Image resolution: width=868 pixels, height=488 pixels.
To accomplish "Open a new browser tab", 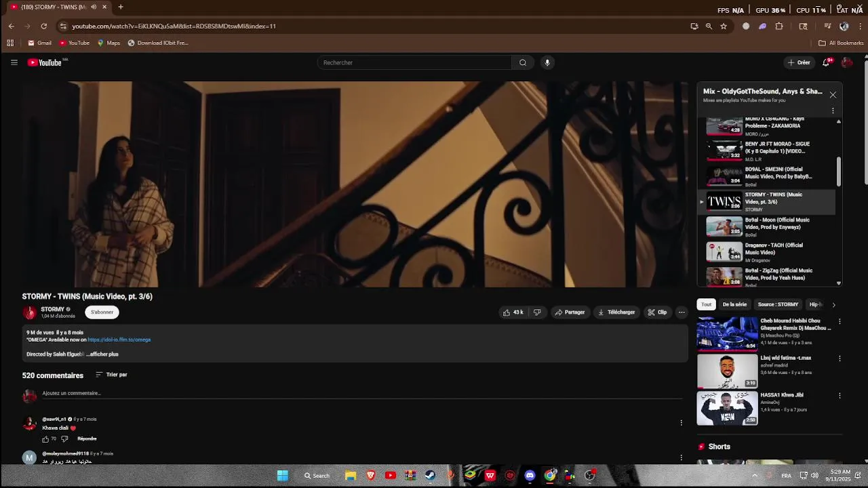I will (x=121, y=7).
